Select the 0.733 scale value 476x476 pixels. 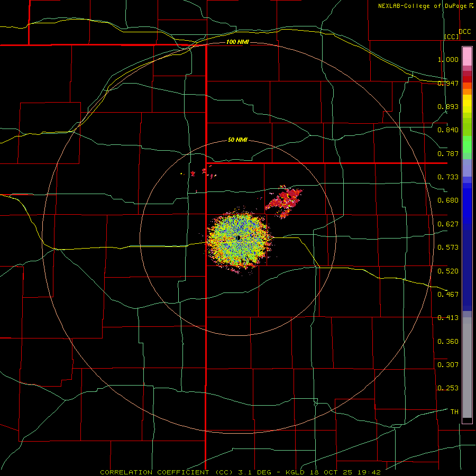pyautogui.click(x=448, y=177)
